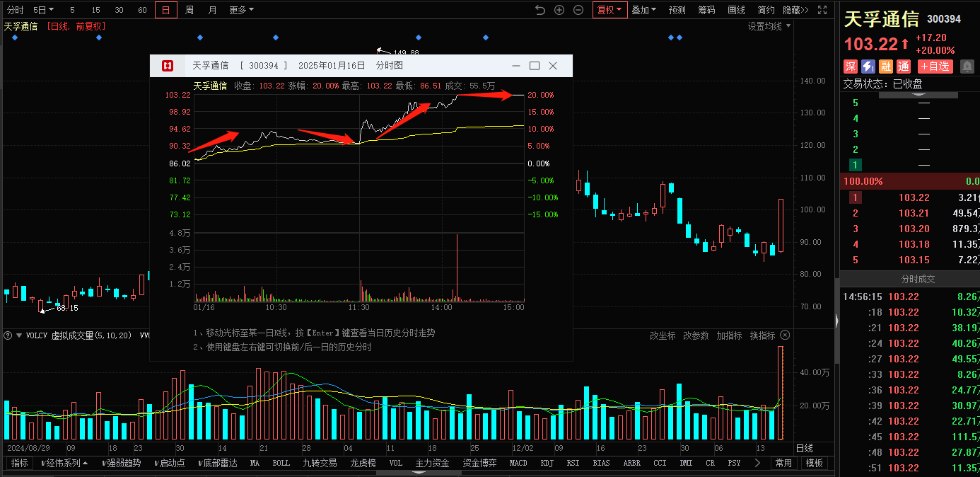Enter fullscreen mode via expand icon
Image resolution: width=980 pixels, height=477 pixels.
pyautogui.click(x=822, y=10)
